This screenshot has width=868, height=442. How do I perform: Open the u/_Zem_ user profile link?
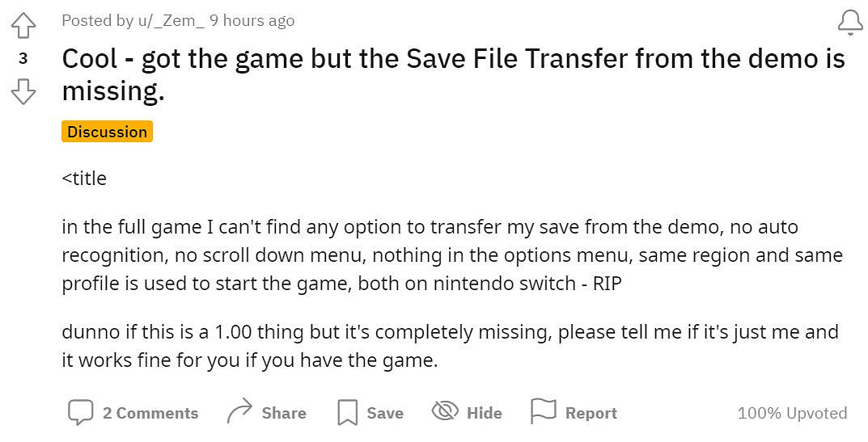pyautogui.click(x=168, y=21)
